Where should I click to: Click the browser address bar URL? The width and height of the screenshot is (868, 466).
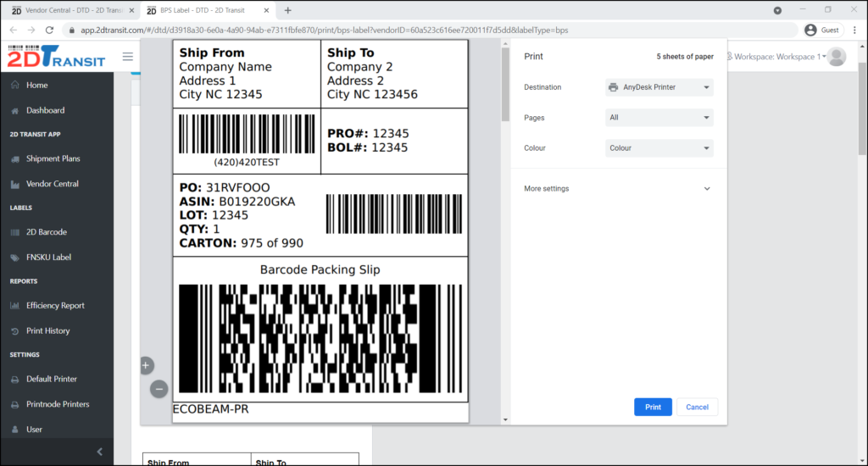(325, 31)
